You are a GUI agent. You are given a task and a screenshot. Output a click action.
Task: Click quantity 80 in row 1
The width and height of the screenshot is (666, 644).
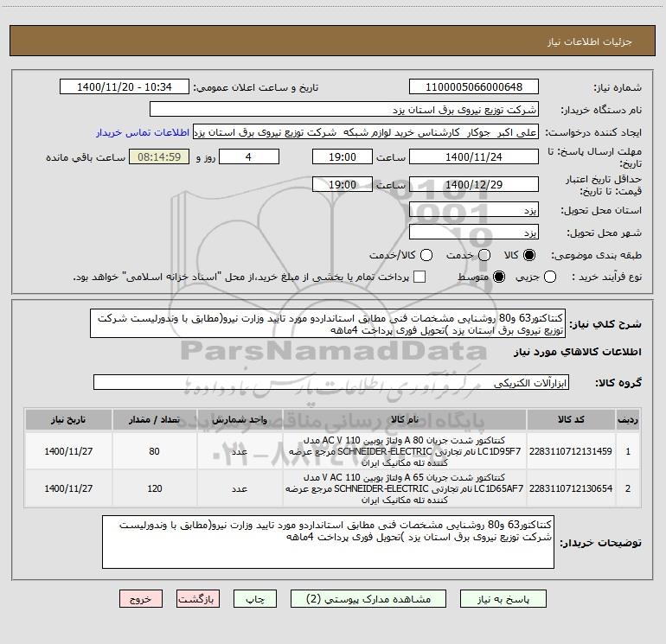(154, 451)
